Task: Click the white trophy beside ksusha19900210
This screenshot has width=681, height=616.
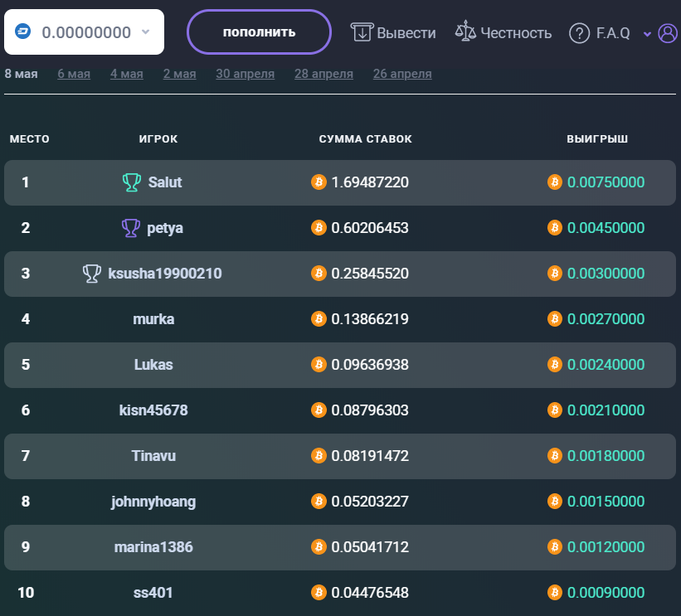Action: click(91, 274)
